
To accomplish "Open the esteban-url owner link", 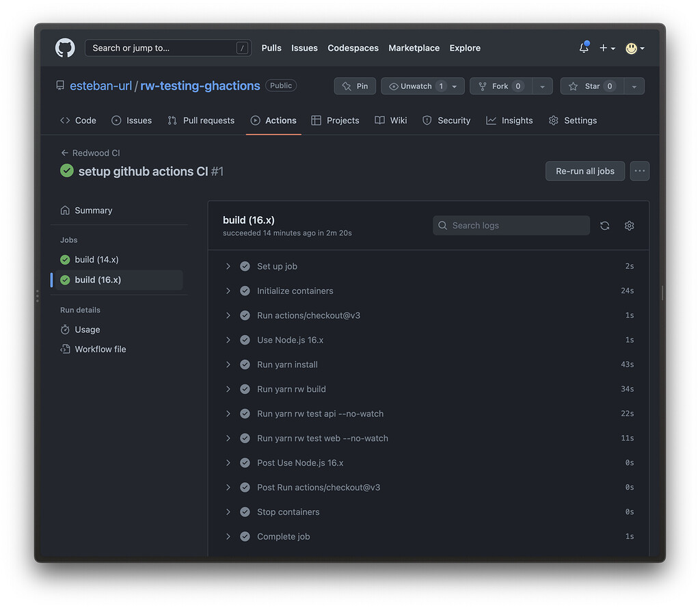I will (101, 85).
